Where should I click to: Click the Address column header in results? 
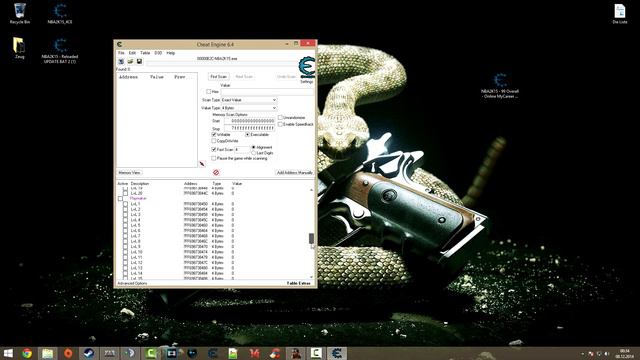click(128, 77)
